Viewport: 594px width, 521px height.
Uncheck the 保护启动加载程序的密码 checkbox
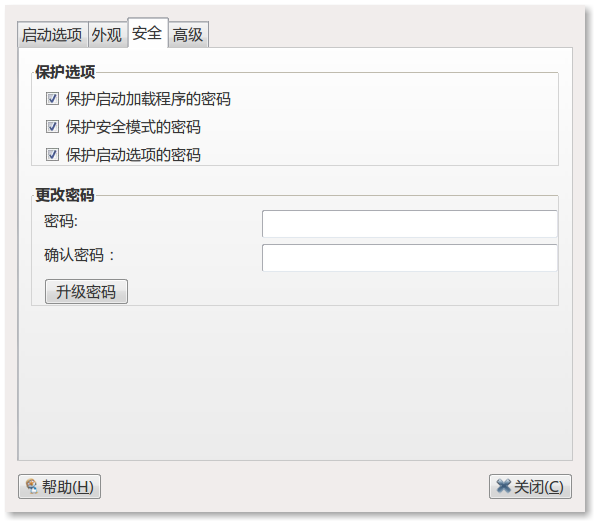[52, 99]
